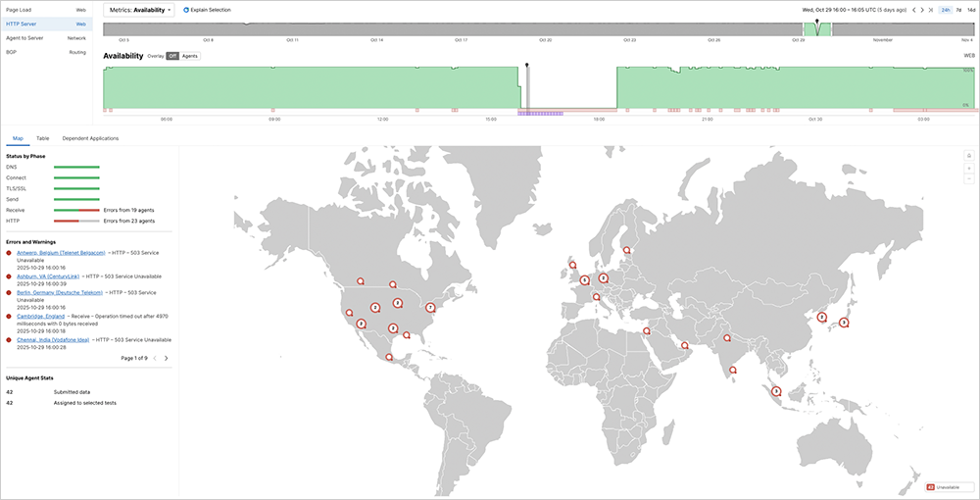Click the red error dot beside Cambridge, England

9,317
